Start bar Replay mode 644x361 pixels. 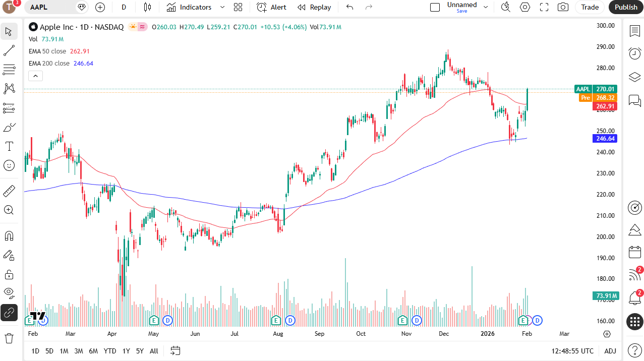314,7
